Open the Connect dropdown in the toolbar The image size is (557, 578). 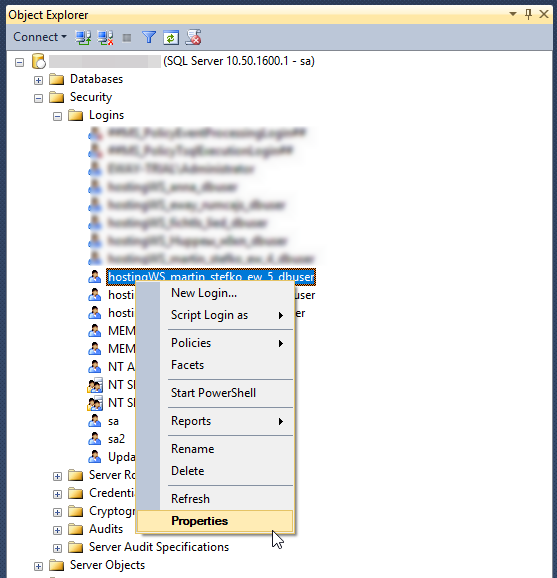point(40,37)
